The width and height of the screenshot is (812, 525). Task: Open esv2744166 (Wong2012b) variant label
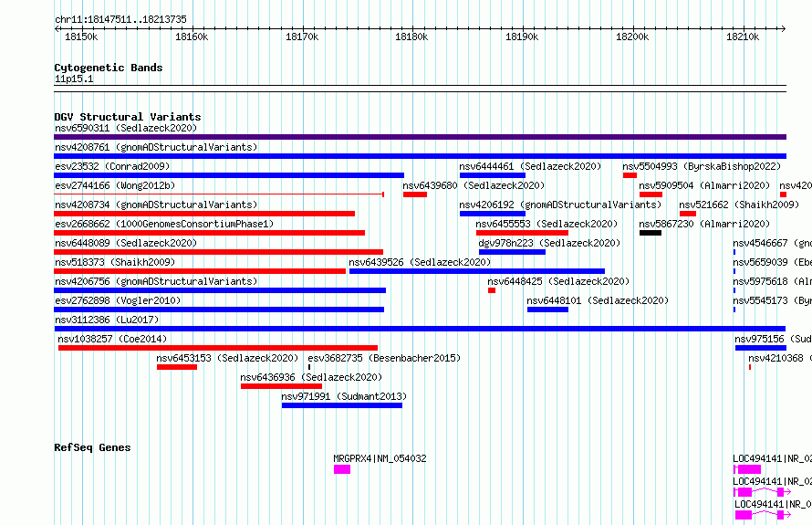click(x=115, y=185)
